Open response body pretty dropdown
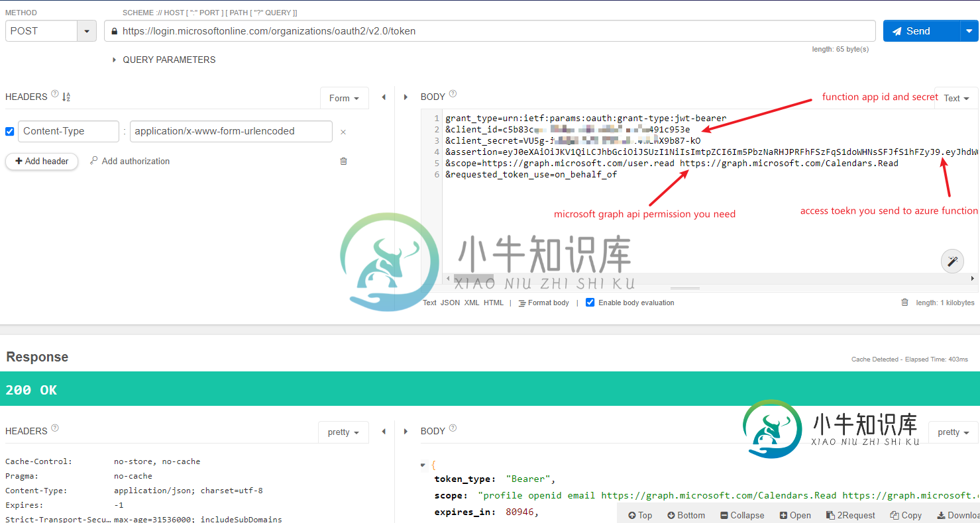This screenshot has width=980, height=523. coord(953,432)
